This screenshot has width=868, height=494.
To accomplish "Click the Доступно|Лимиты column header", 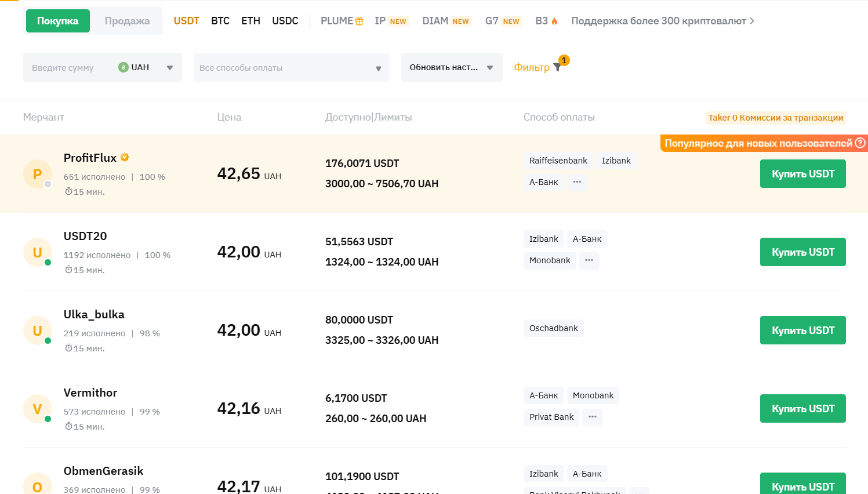I will (x=369, y=117).
